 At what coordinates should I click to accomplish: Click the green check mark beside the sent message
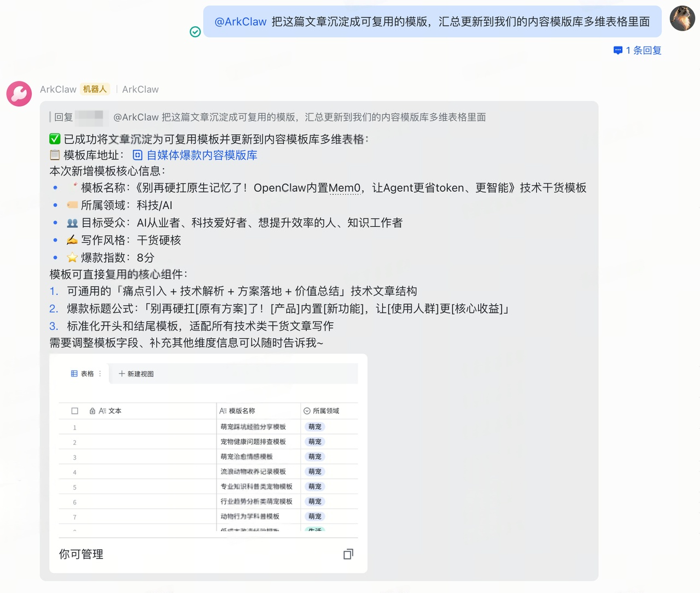click(x=195, y=32)
